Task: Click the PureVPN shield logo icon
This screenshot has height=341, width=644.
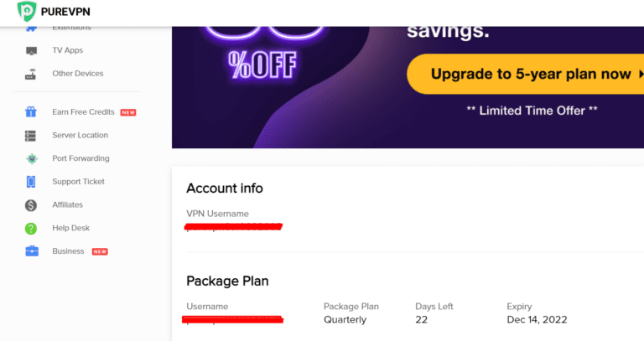Action: click(x=26, y=12)
